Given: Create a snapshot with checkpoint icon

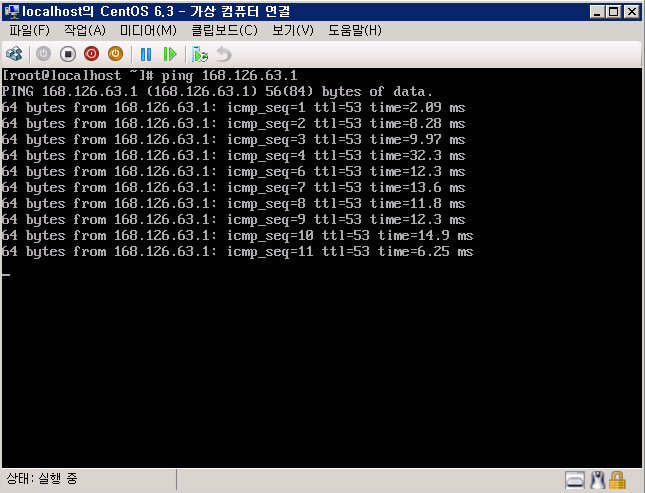Looking at the screenshot, I should pyautogui.click(x=200, y=54).
